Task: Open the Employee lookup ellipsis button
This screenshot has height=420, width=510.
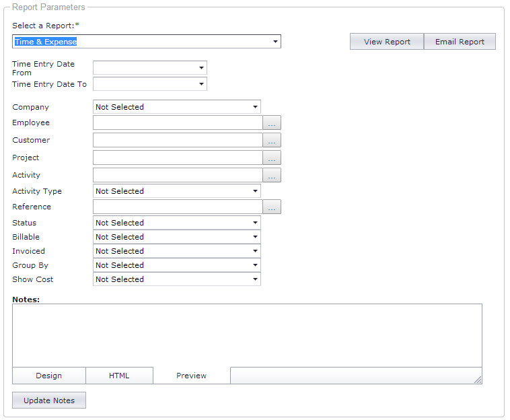Action: pyautogui.click(x=272, y=123)
